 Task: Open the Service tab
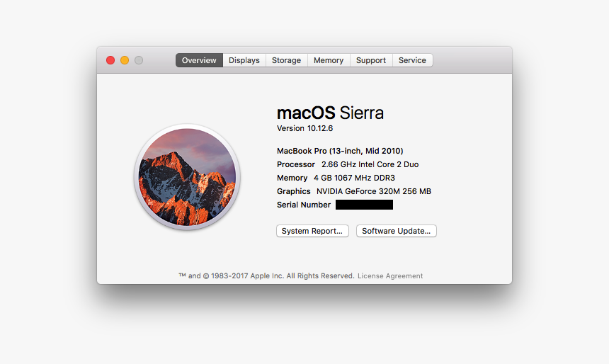click(412, 60)
